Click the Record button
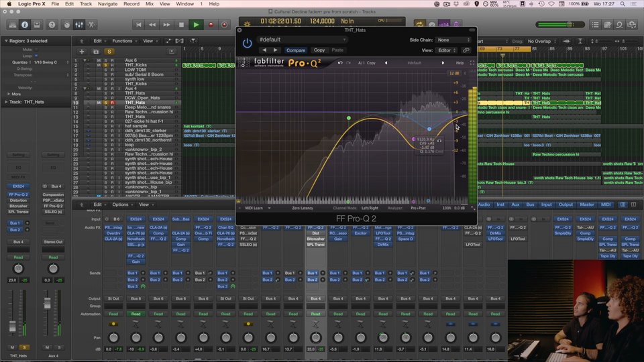 [x=211, y=25]
